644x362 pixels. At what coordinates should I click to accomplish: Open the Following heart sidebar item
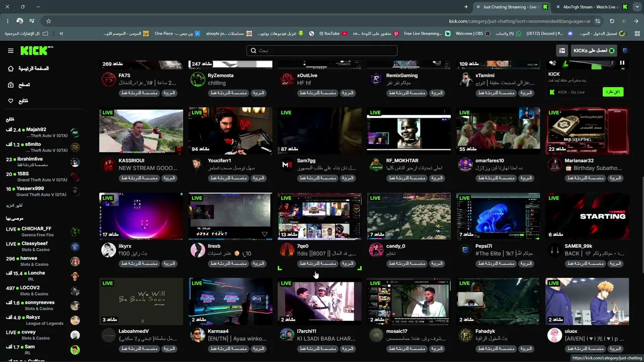point(18,101)
